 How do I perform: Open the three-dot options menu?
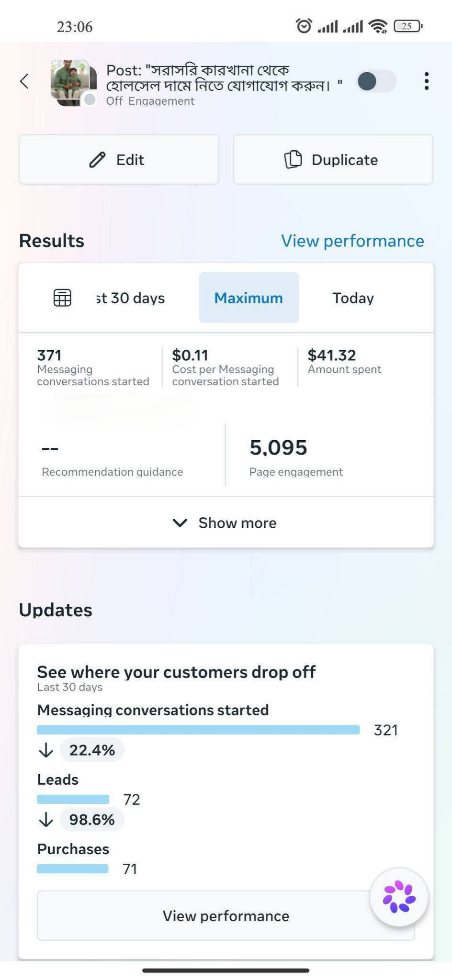click(x=426, y=81)
